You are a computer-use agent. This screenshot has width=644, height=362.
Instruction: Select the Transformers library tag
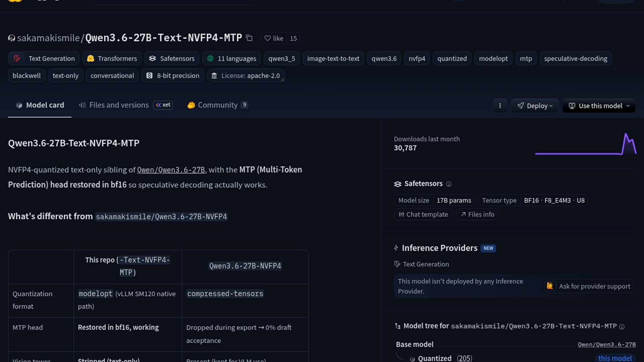112,58
